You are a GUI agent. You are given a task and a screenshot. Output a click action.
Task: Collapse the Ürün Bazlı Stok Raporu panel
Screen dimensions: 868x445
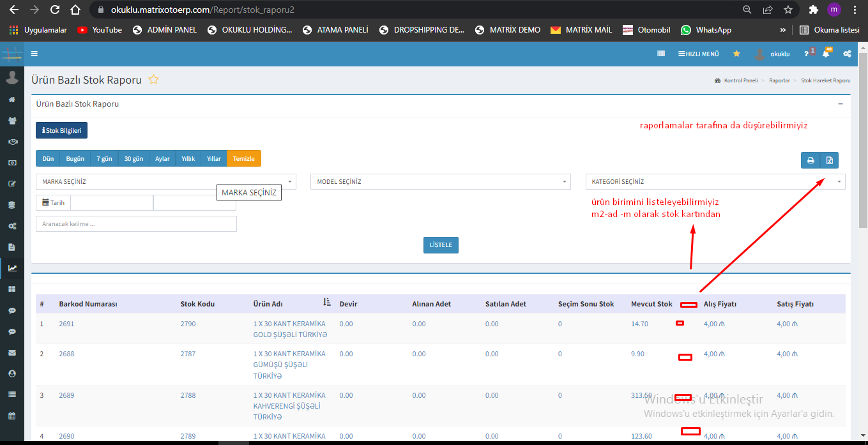[x=841, y=104]
